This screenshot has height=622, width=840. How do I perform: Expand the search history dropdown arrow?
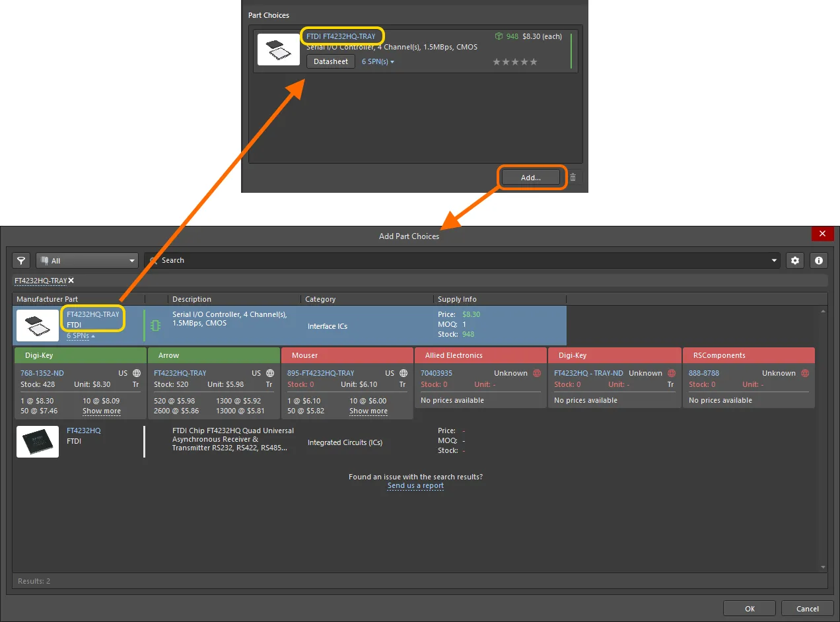[775, 260]
